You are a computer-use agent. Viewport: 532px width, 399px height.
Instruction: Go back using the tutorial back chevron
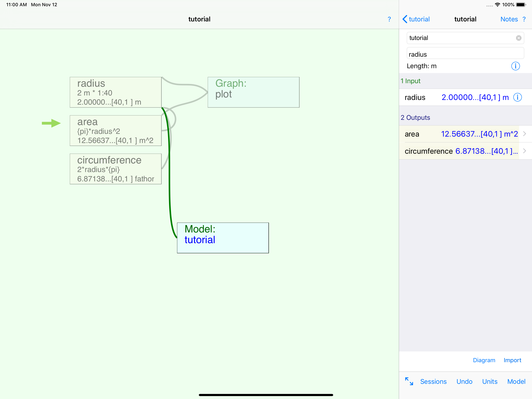point(416,19)
